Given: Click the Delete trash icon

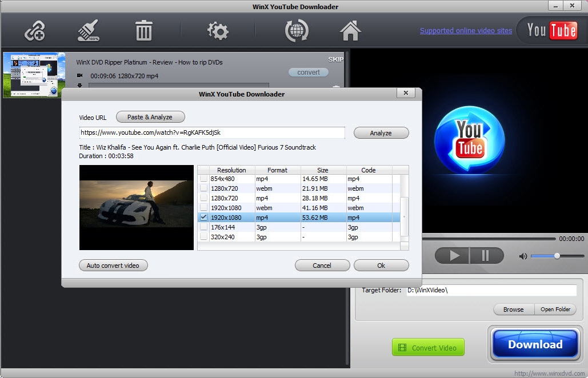Looking at the screenshot, I should (143, 31).
